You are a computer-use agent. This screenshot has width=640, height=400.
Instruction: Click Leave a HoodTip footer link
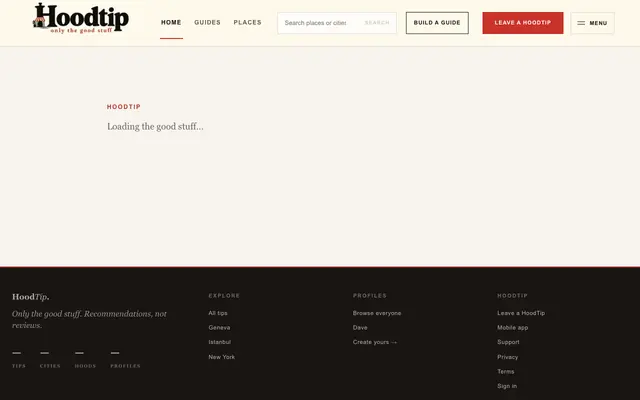tap(521, 313)
